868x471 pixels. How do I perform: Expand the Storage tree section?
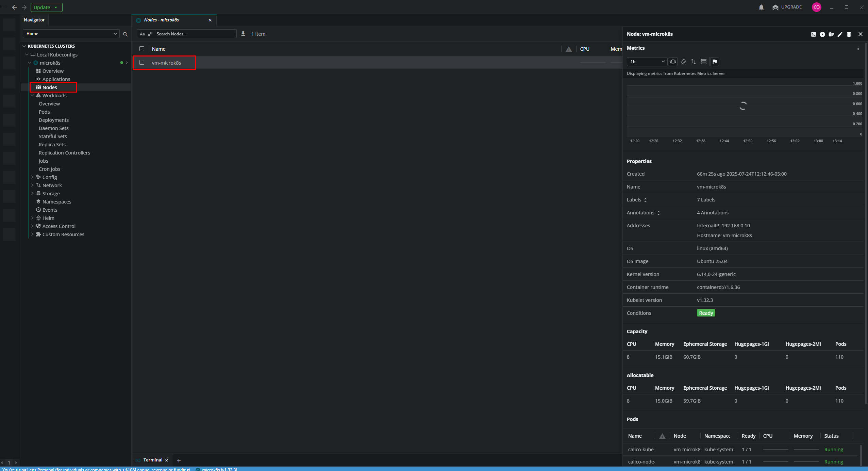coord(32,193)
